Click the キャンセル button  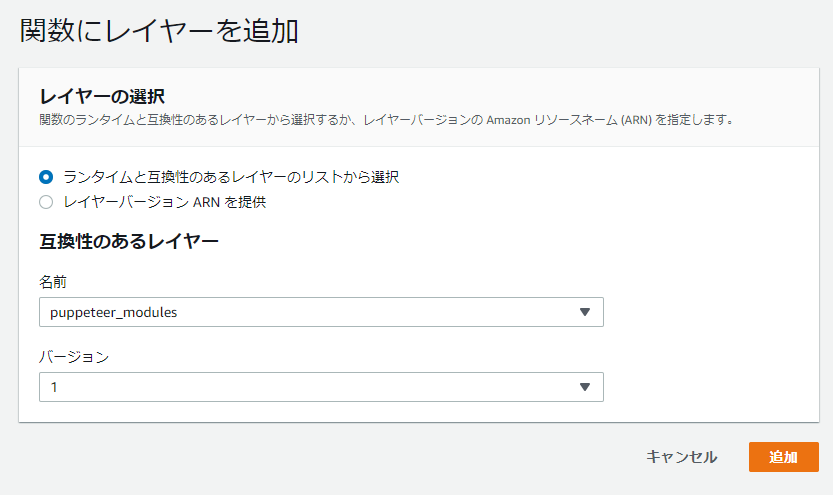click(681, 457)
